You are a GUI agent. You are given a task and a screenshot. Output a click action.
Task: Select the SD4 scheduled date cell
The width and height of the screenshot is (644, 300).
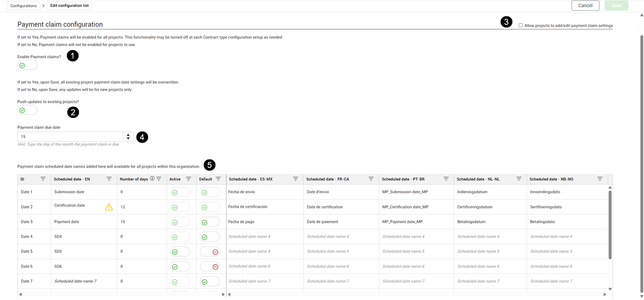[84, 237]
